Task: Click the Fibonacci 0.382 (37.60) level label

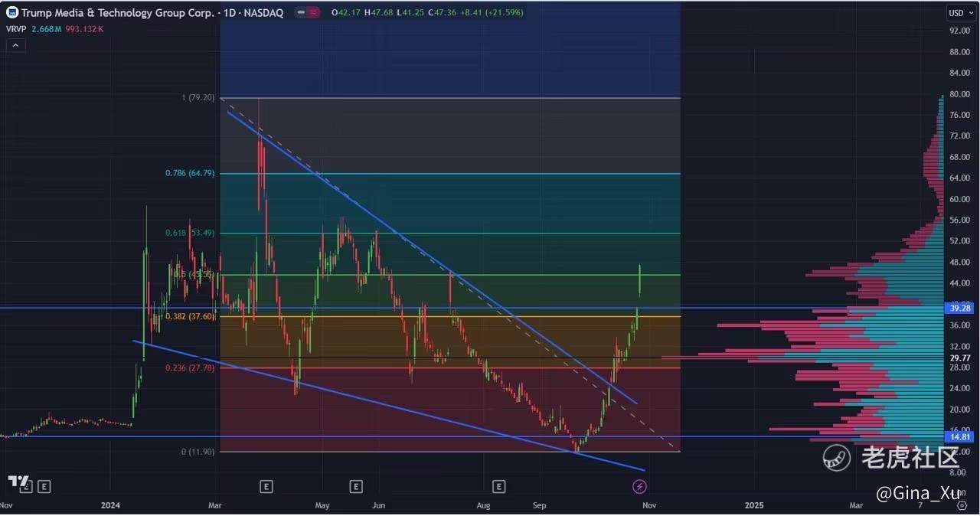Action: [190, 316]
